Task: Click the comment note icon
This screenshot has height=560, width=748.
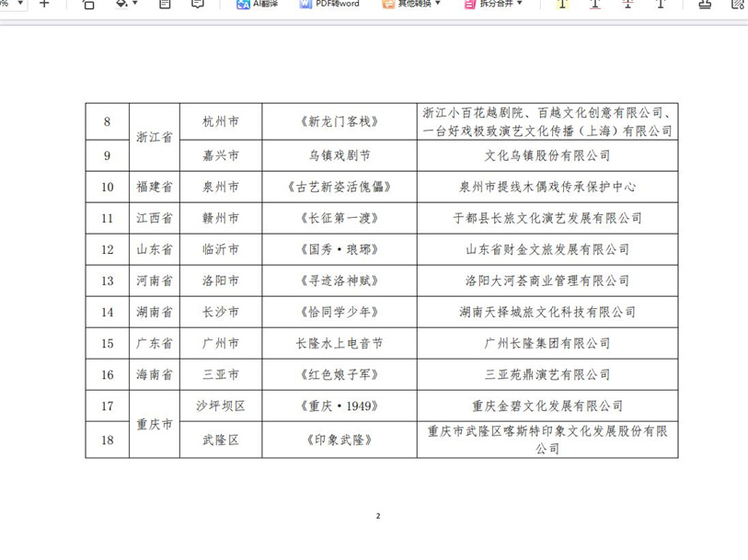Action: coord(198,4)
